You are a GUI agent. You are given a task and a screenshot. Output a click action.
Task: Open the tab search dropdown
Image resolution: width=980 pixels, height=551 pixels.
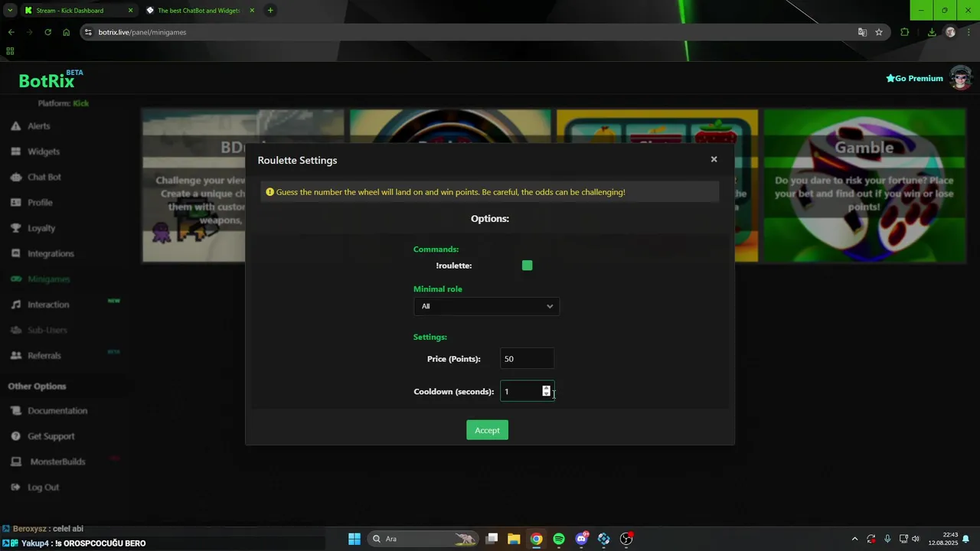10,11
